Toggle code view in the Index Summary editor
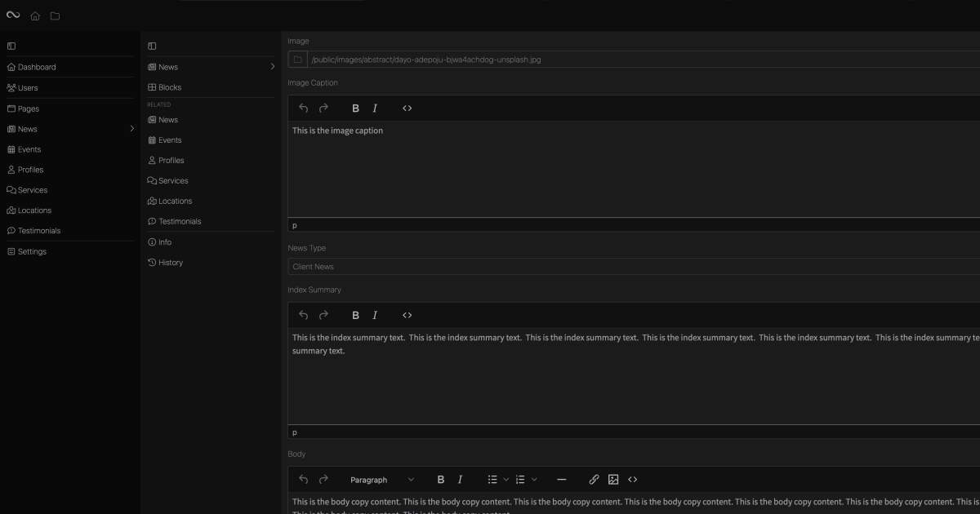980x514 pixels. coord(408,314)
